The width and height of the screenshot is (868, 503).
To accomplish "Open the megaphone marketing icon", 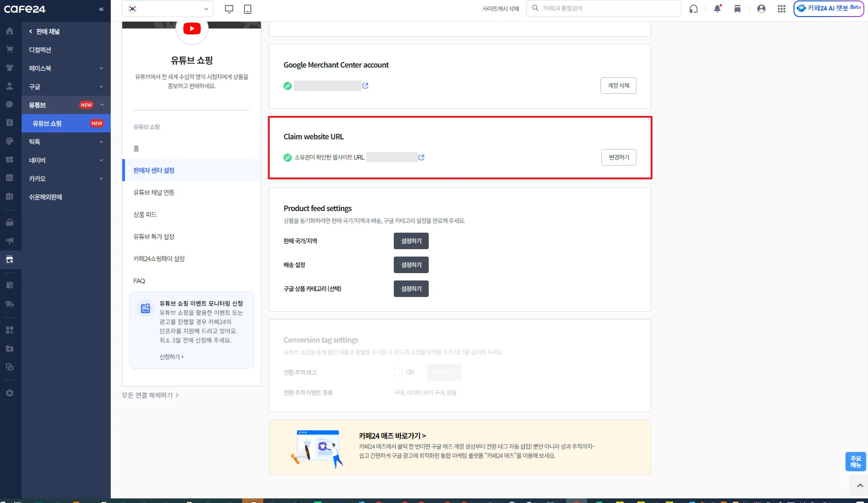I will point(10,241).
